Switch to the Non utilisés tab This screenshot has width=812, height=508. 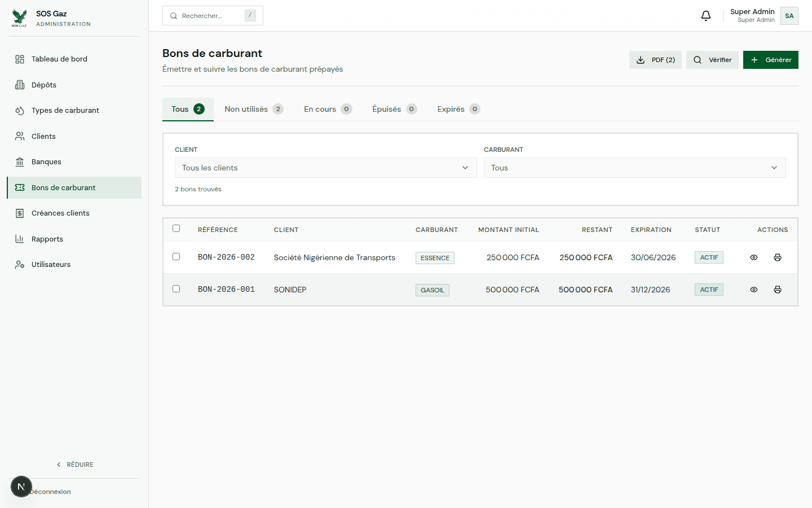pos(254,109)
